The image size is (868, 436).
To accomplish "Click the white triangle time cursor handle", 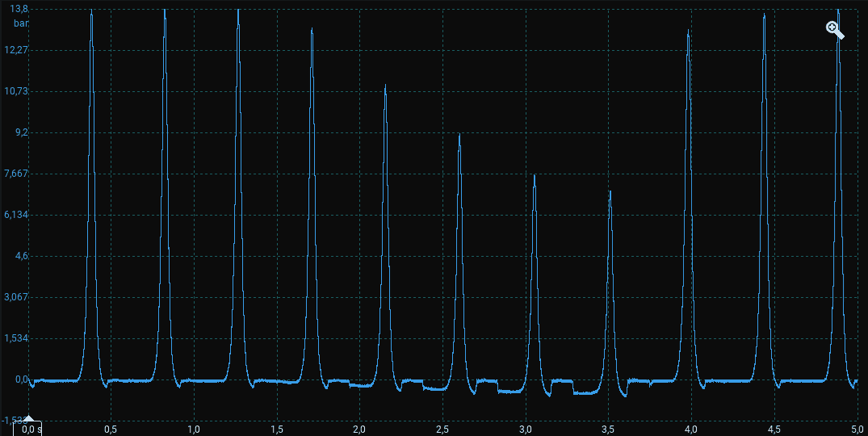I will click(28, 418).
